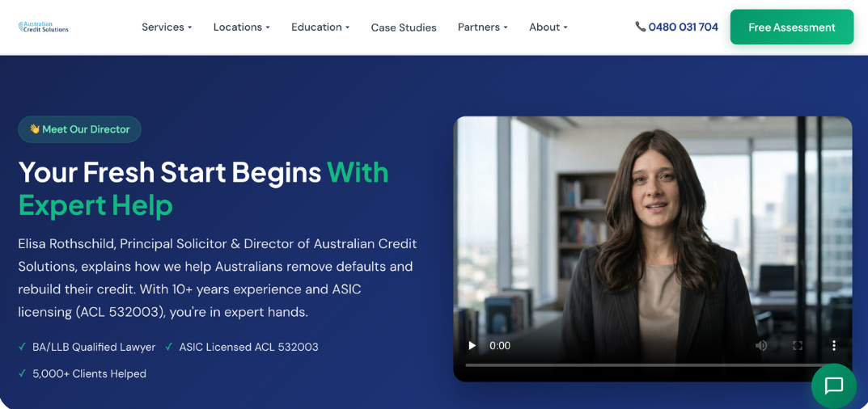This screenshot has width=868, height=409.
Task: Go to Case Studies page
Action: tap(404, 27)
